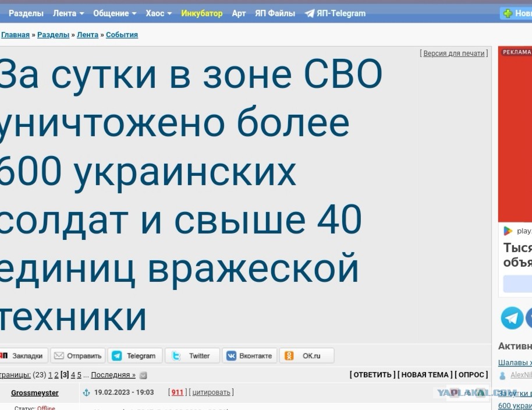
Task: Click the user avatar icon beside AlexNik
Action: coord(502,376)
